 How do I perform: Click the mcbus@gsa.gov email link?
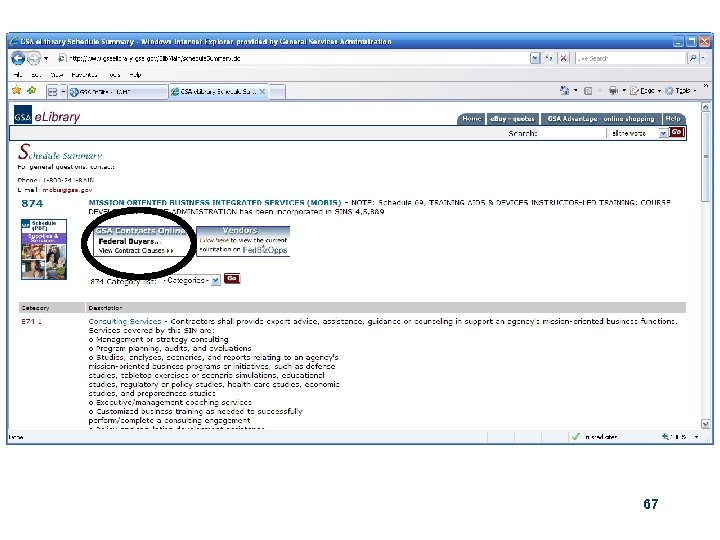tap(67, 190)
